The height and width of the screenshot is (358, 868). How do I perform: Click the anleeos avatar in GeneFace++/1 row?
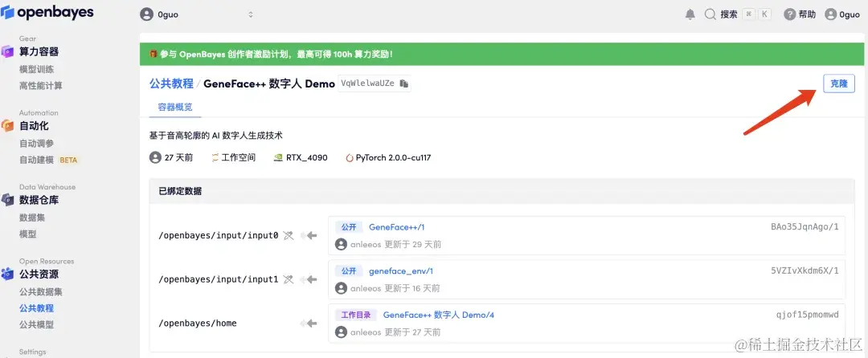(341, 244)
